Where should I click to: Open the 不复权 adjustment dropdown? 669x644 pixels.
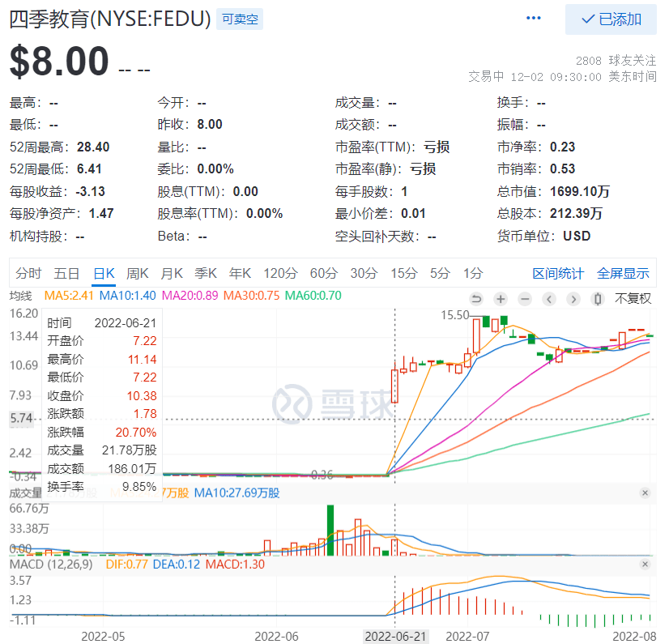coord(633,298)
